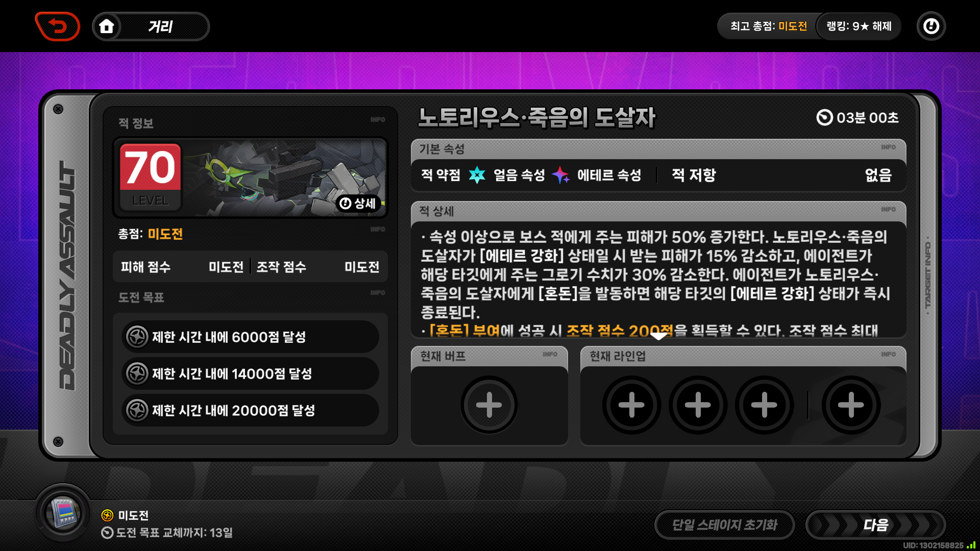980x551 pixels.
Task: Add first agent to 현재 라인업
Action: pyautogui.click(x=631, y=405)
